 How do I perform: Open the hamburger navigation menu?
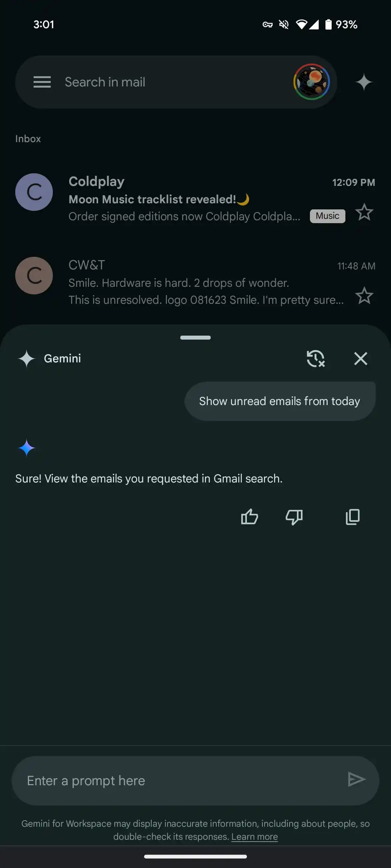coord(42,82)
